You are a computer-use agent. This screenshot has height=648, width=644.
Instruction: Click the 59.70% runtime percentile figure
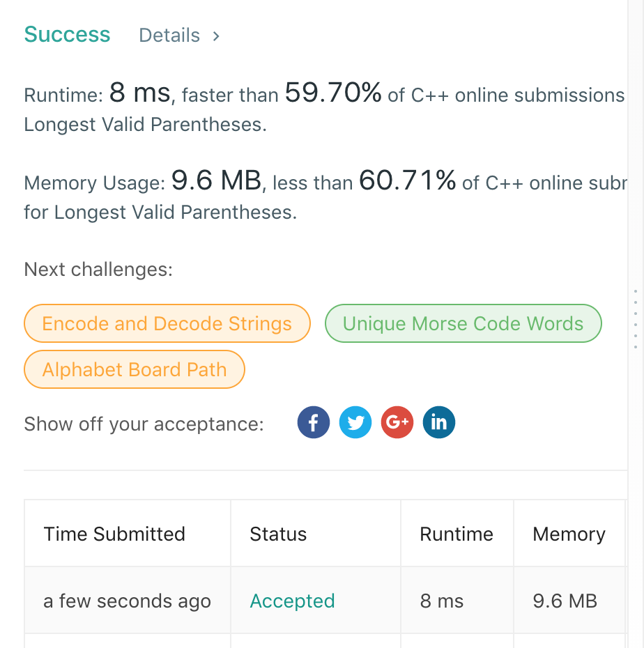pos(333,93)
